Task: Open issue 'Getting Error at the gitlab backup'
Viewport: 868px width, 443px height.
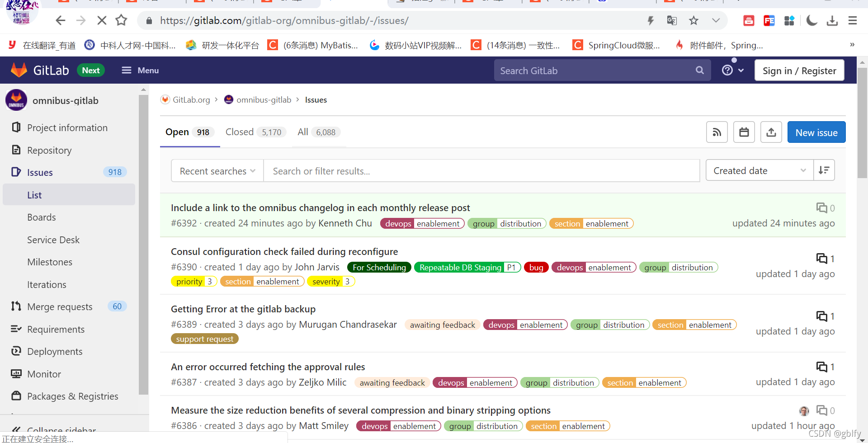Action: pos(243,309)
